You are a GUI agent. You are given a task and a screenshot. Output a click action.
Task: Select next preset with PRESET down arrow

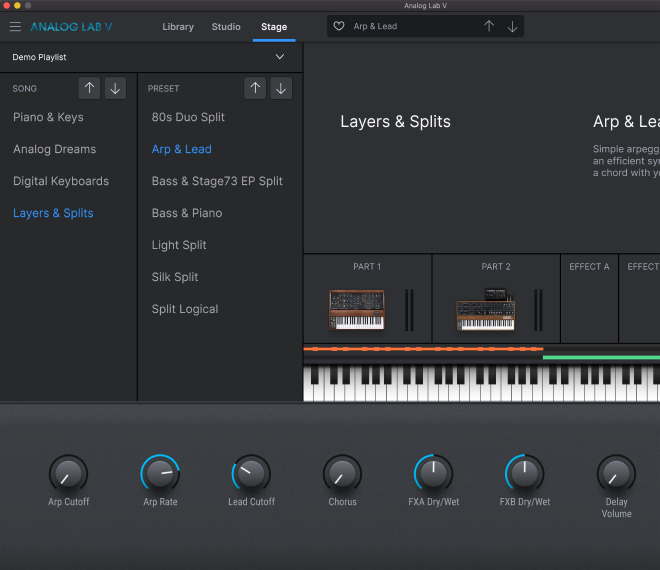tap(281, 88)
